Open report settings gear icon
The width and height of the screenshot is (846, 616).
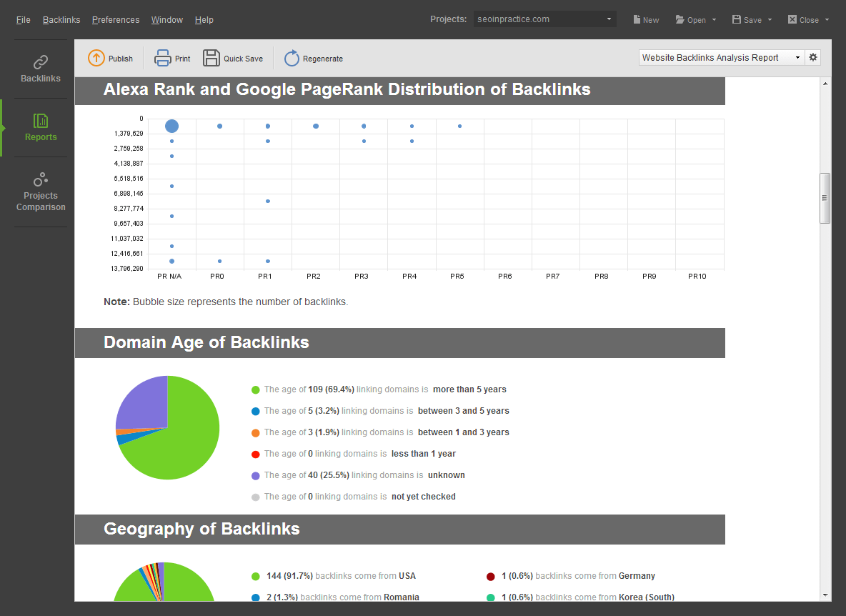812,57
